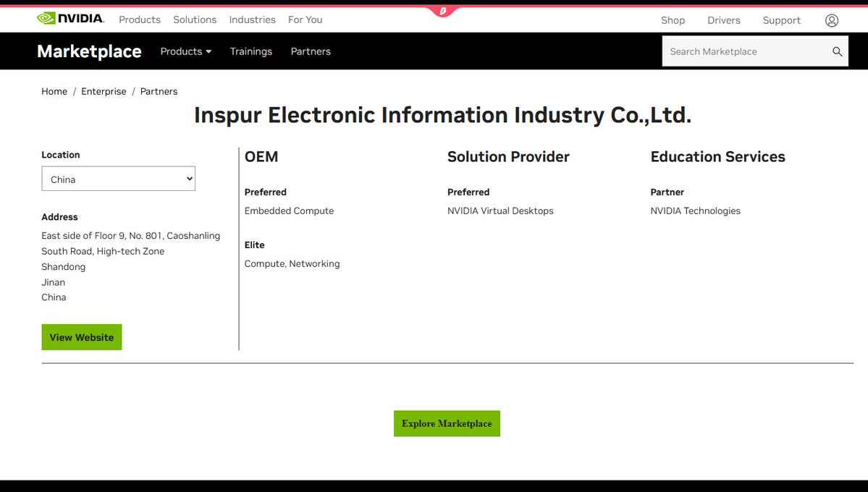Viewport: 868px width, 492px height.
Task: Click 'NVIDIA Virtual Desktops' text
Action: coord(500,211)
